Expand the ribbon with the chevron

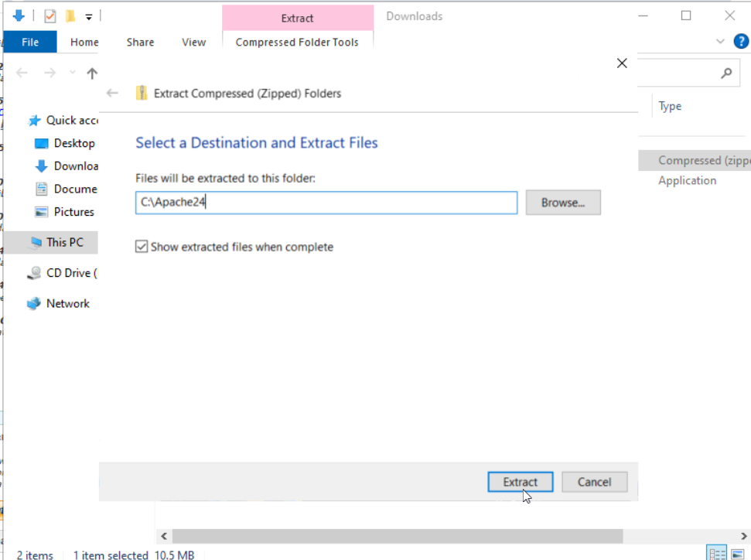(x=720, y=41)
